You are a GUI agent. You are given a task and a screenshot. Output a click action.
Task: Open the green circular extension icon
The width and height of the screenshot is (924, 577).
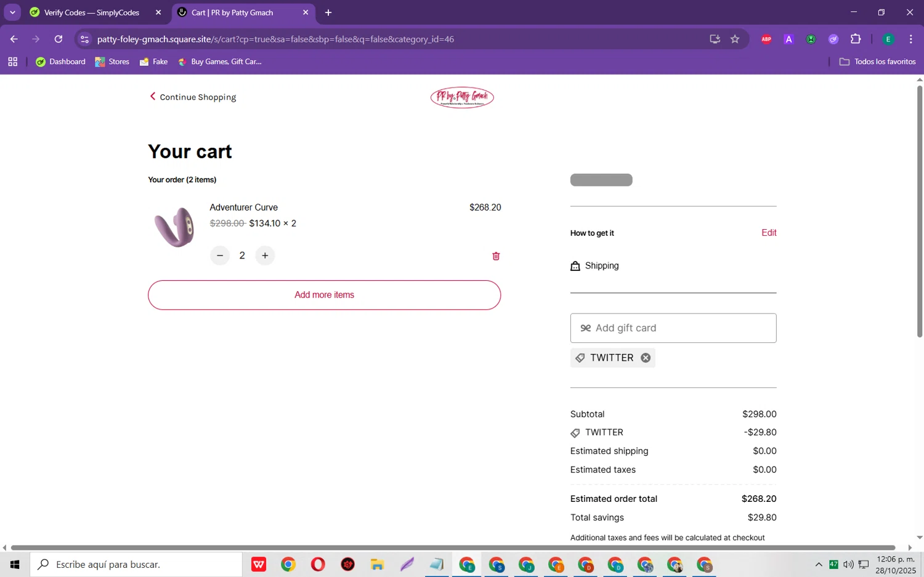click(811, 39)
